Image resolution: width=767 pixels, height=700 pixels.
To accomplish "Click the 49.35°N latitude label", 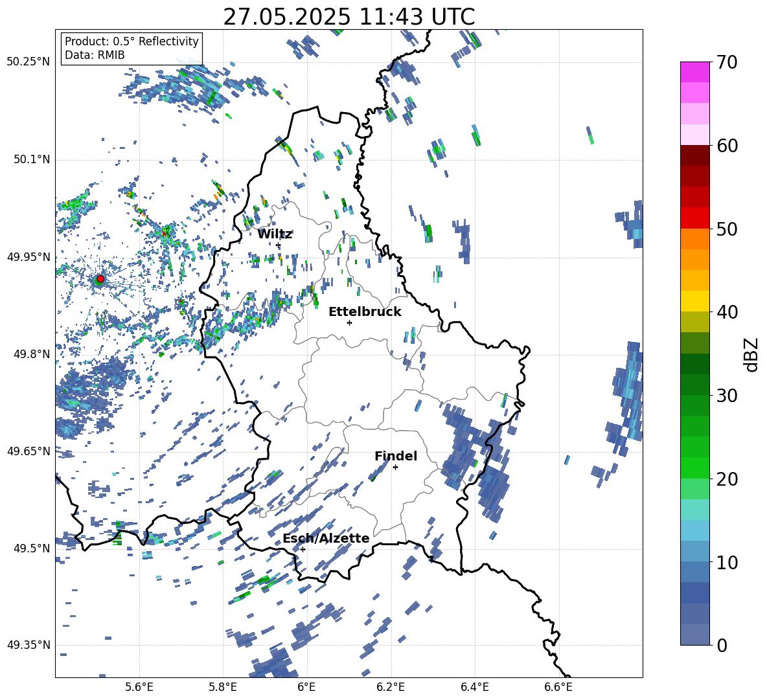I will tap(29, 645).
